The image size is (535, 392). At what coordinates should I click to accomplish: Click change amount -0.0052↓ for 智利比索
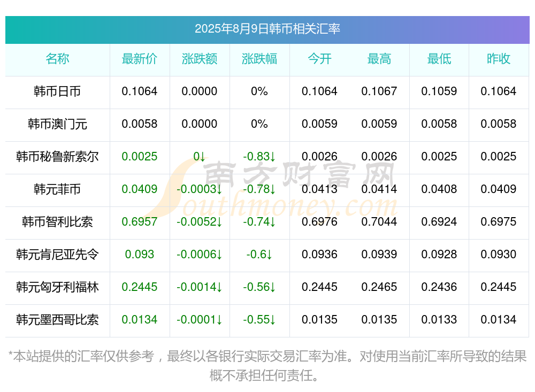(200, 222)
